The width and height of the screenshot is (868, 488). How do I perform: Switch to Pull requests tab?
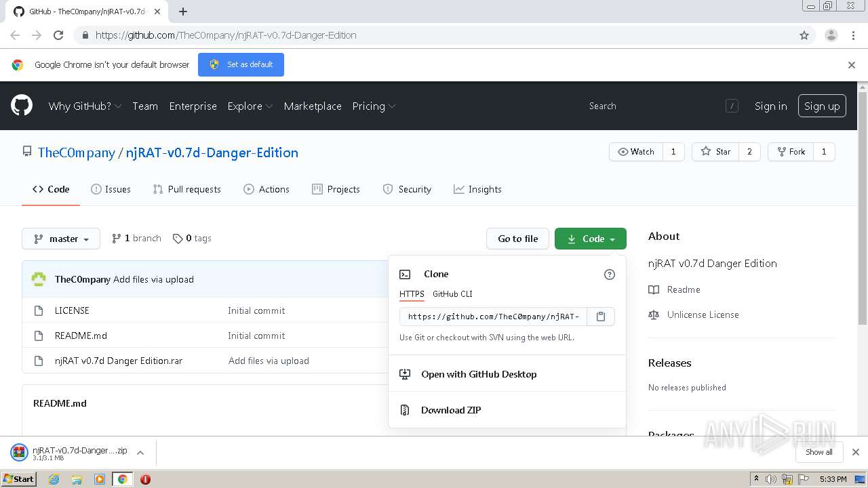coord(187,190)
